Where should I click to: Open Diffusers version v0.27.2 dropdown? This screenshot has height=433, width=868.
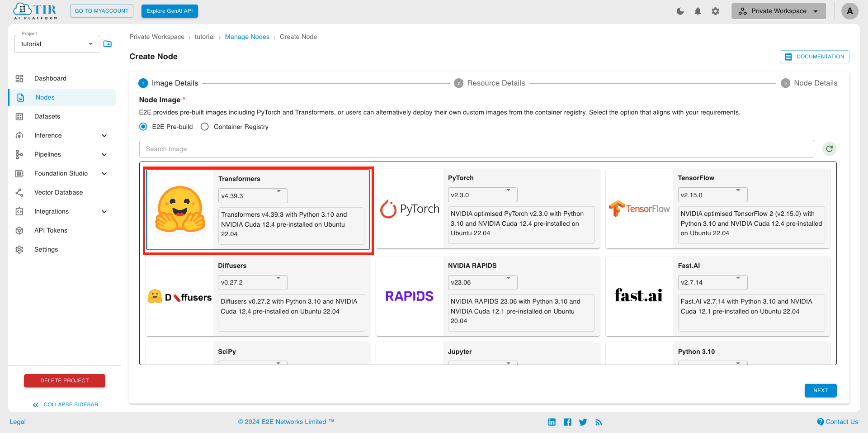point(252,282)
